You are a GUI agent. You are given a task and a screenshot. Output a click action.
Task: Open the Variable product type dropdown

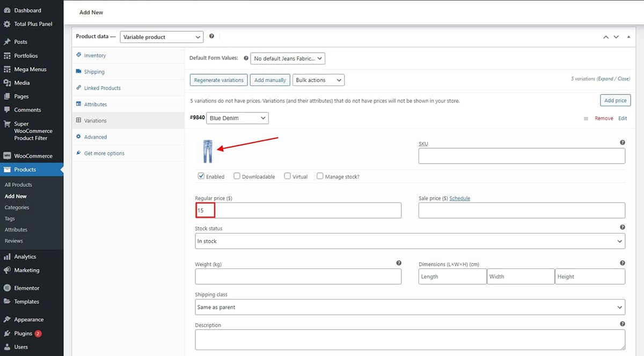[x=162, y=37]
